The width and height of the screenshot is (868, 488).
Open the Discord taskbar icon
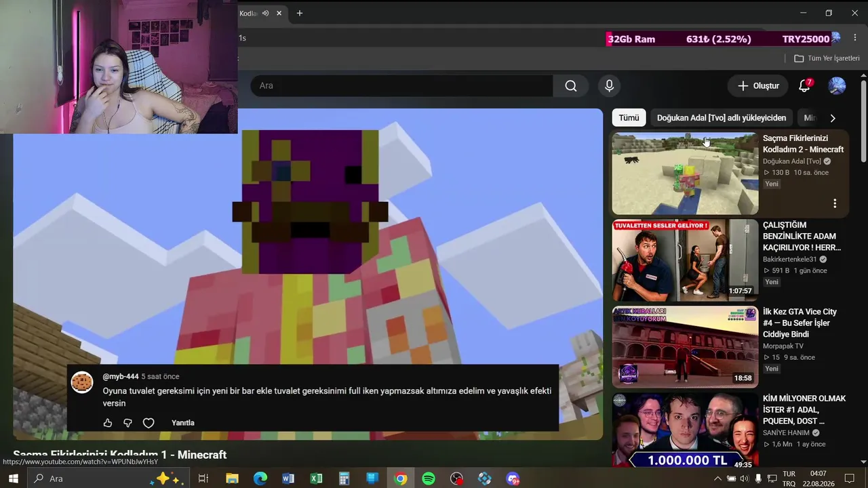[x=513, y=479]
